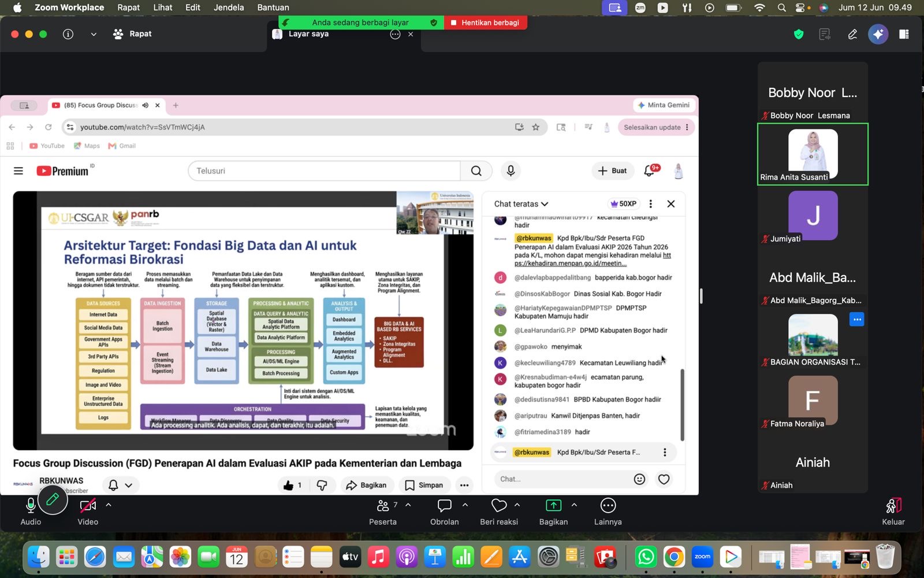Expand the Obrolan options caret
The image size is (924, 578).
click(x=465, y=505)
